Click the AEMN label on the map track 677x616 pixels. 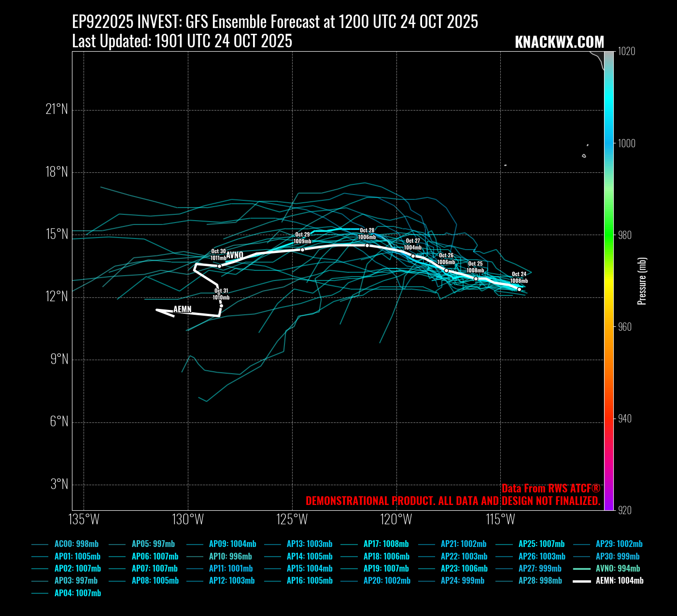pyautogui.click(x=183, y=309)
